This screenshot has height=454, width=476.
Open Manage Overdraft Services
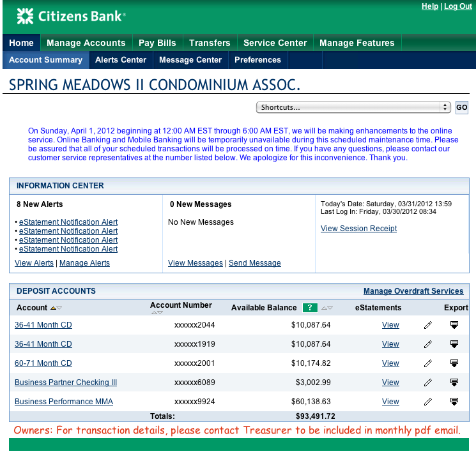click(x=413, y=291)
